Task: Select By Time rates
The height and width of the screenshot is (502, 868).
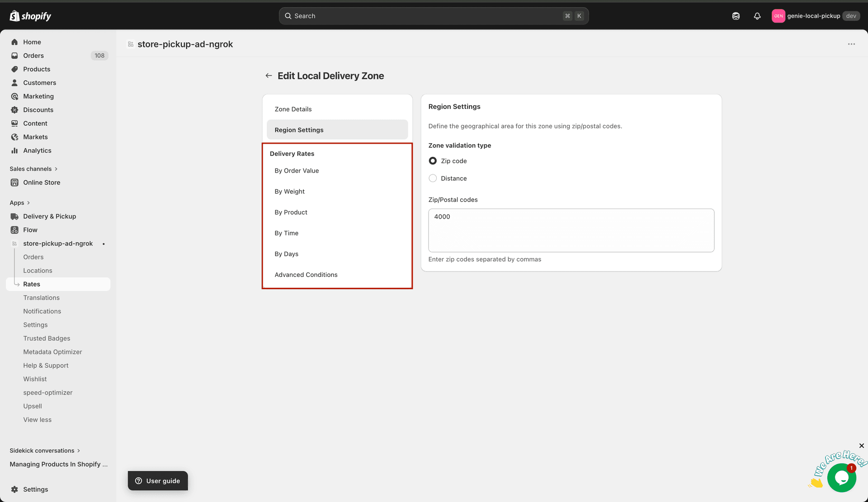Action: (337, 233)
